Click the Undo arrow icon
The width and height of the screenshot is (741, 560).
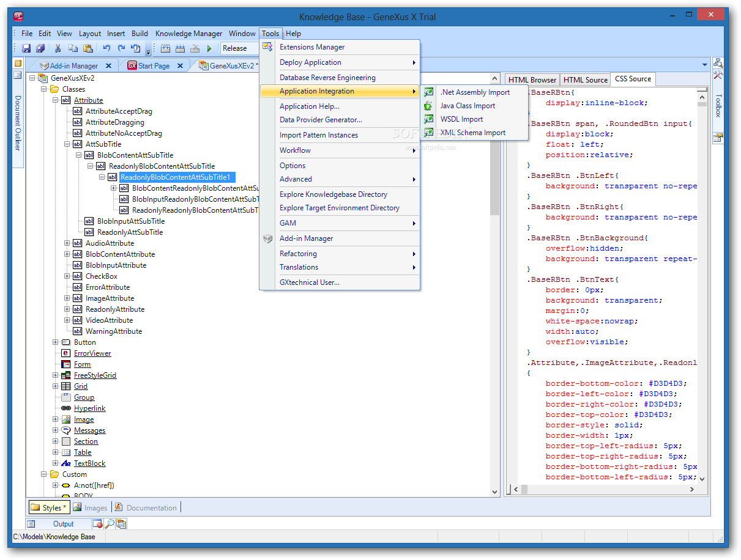[106, 48]
